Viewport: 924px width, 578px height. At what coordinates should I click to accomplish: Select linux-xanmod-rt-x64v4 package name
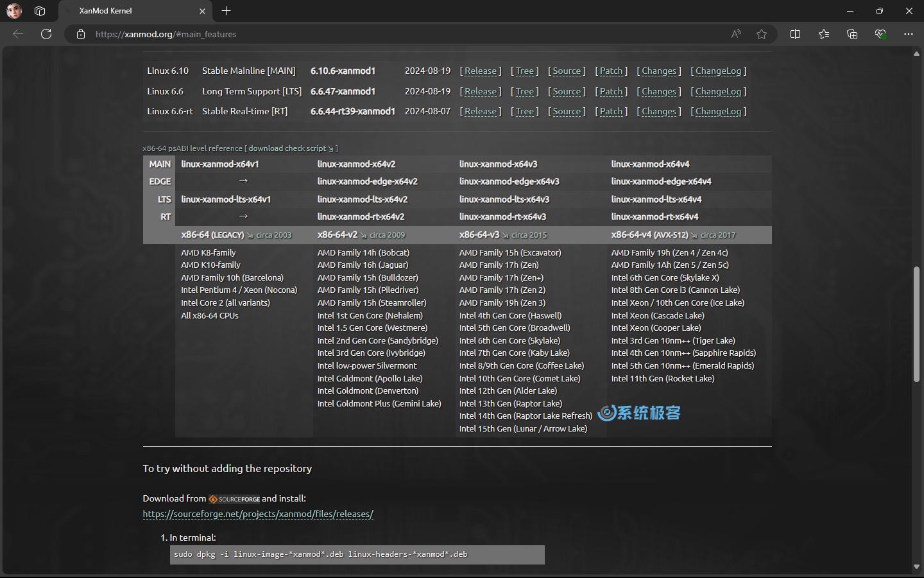point(654,217)
